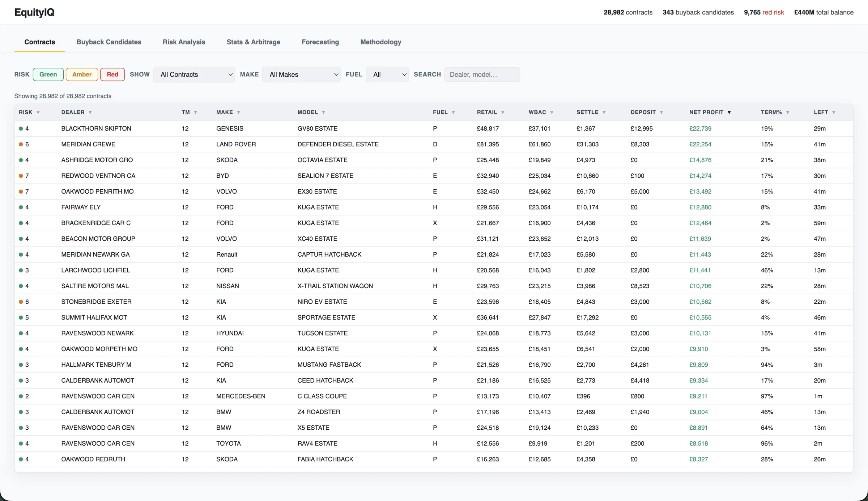Click the C CLASS COUPE model cell
The image size is (868, 501).
pyautogui.click(x=322, y=396)
